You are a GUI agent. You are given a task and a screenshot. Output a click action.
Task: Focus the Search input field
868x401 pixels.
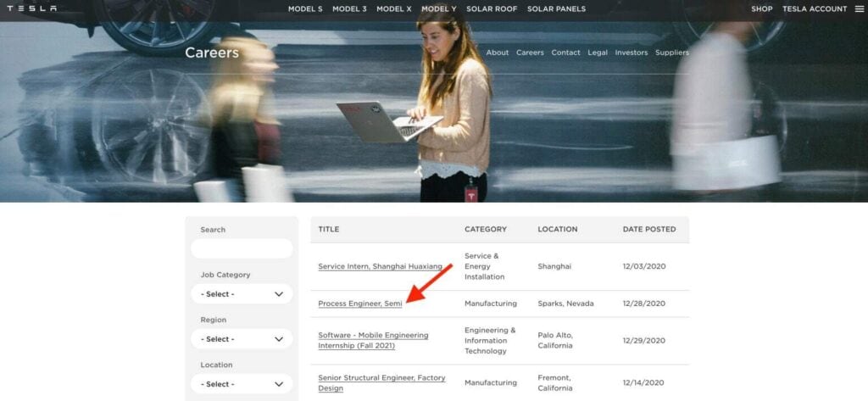tap(242, 248)
